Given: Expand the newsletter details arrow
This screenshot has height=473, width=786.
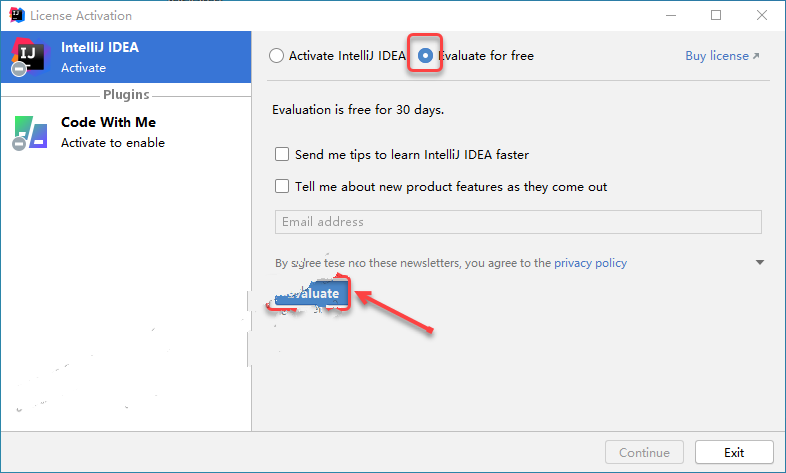Looking at the screenshot, I should [760, 262].
